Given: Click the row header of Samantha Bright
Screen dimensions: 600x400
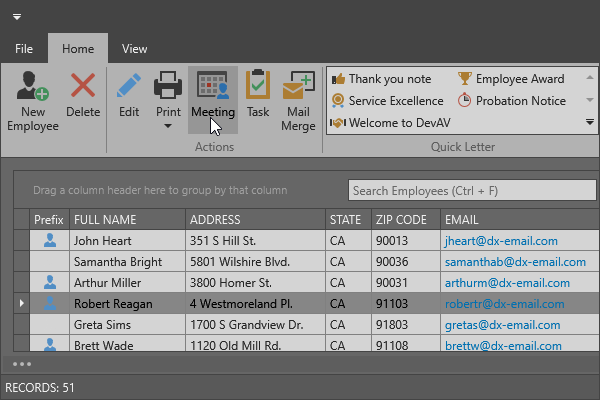Looking at the screenshot, I should [x=22, y=262].
